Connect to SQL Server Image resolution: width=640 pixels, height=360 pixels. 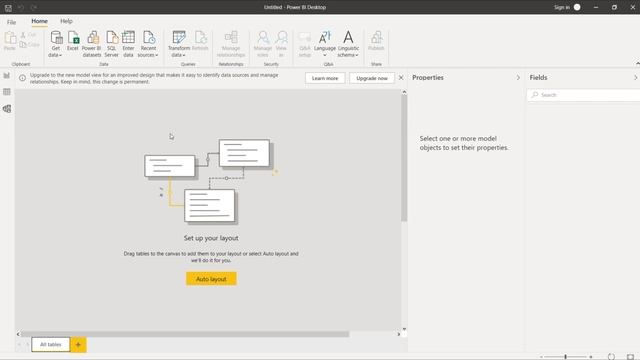click(111, 44)
